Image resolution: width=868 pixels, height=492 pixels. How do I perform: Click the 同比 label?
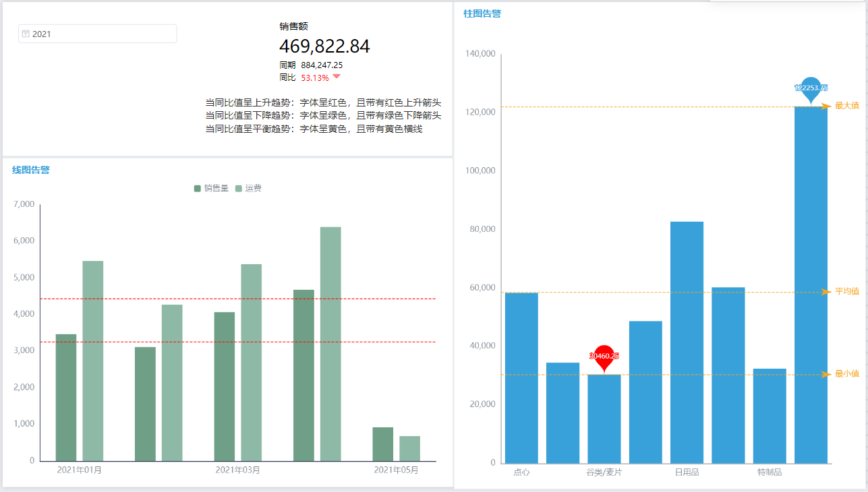[x=287, y=78]
